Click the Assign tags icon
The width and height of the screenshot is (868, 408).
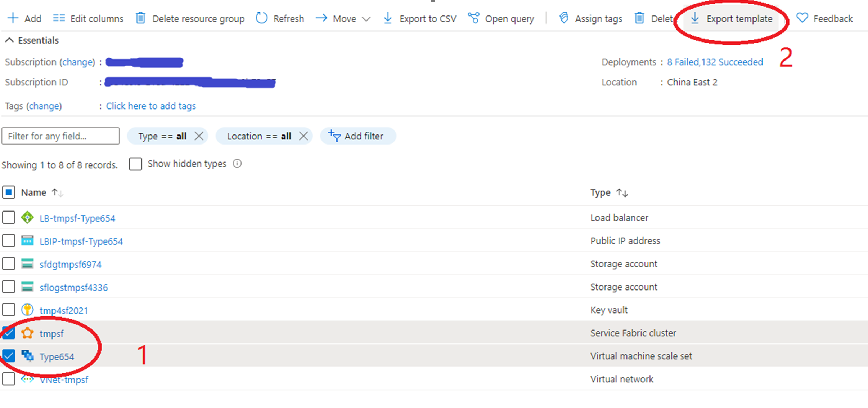[x=564, y=18]
